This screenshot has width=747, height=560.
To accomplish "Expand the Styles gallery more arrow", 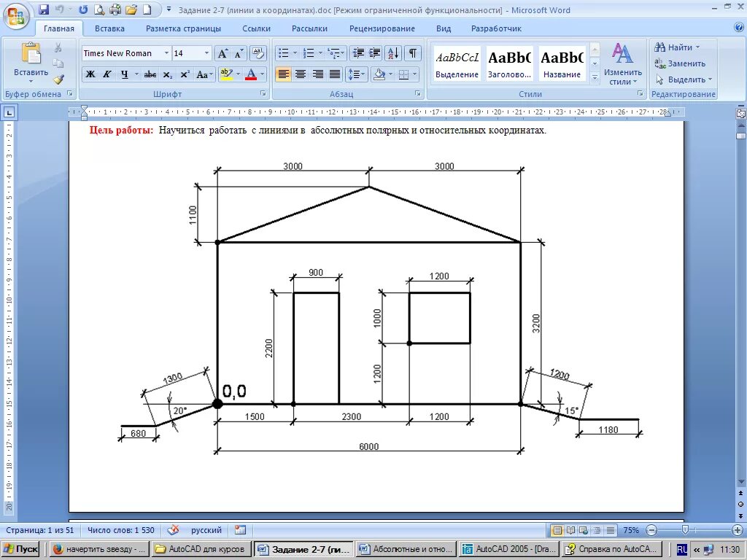I will pyautogui.click(x=595, y=77).
